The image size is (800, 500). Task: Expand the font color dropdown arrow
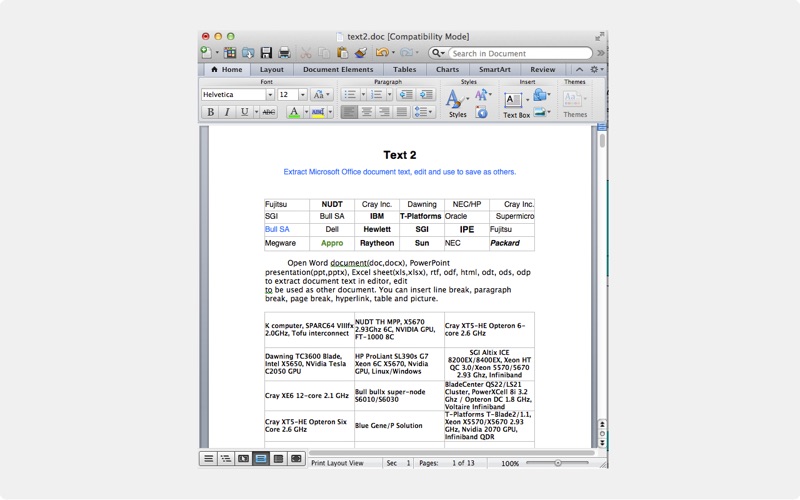306,112
